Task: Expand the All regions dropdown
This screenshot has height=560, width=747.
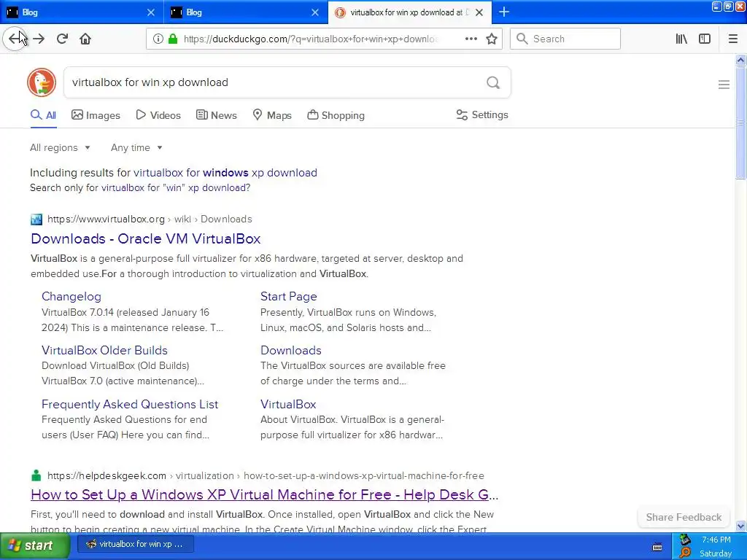Action: click(x=60, y=147)
